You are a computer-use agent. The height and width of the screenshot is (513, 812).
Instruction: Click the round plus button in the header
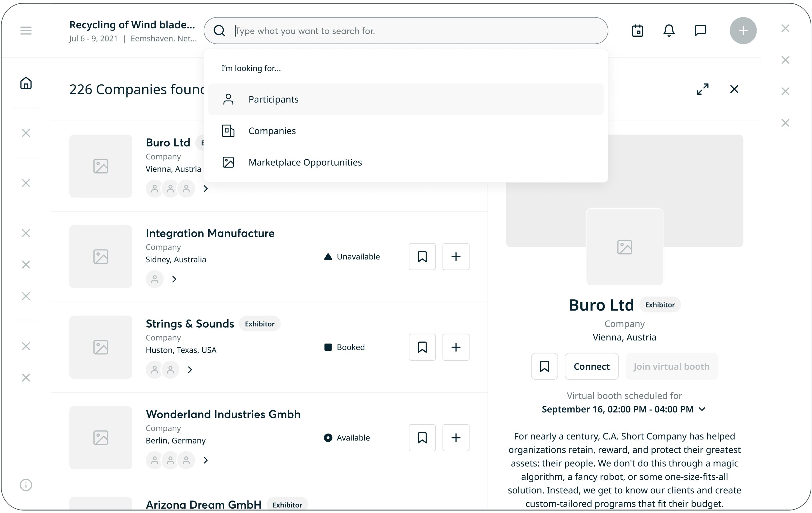pos(743,31)
